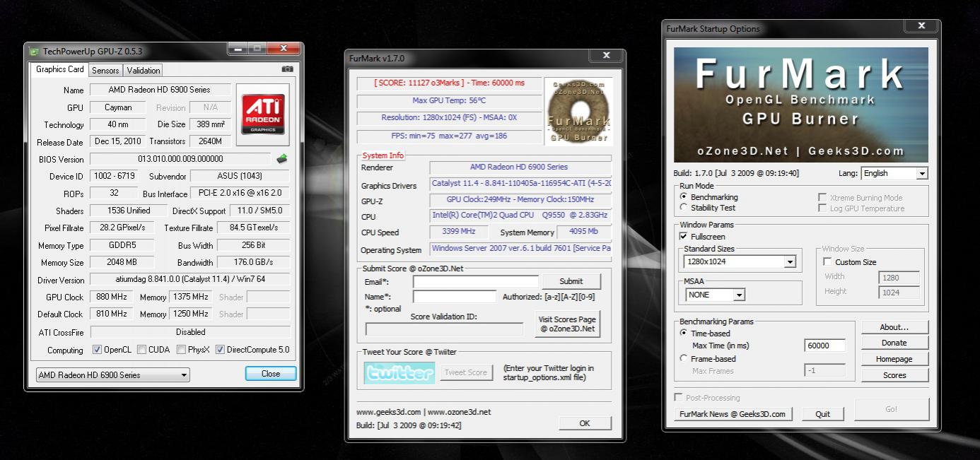Click the Max GPU Temp: 56°C text
Image resolution: width=980 pixels, height=460 pixels.
(x=449, y=101)
